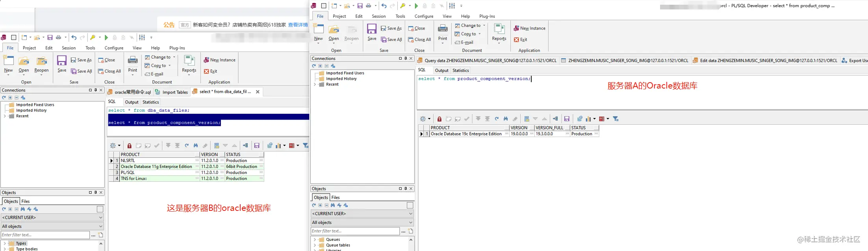
Task: Open Session menu in left window
Action: (x=69, y=48)
